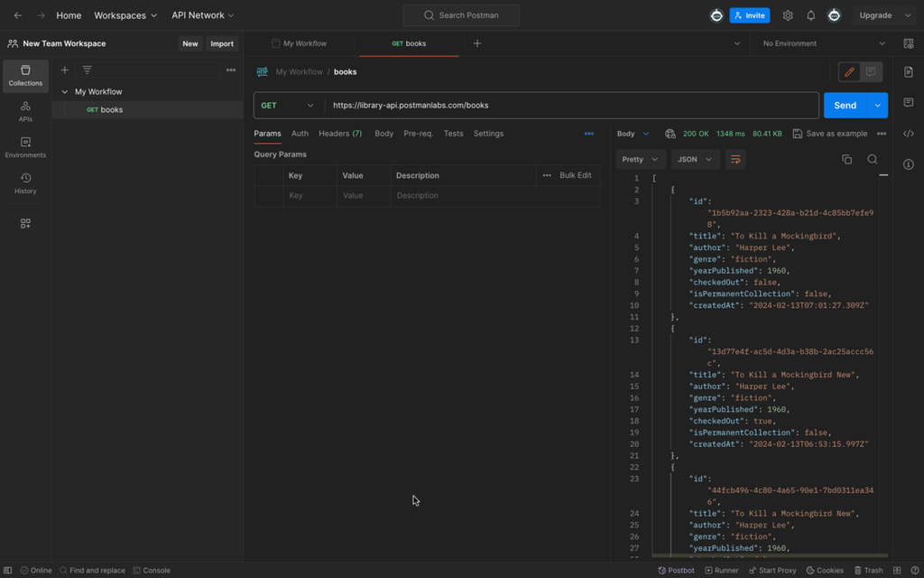
Task: Switch to the Headers tab
Action: pyautogui.click(x=339, y=134)
